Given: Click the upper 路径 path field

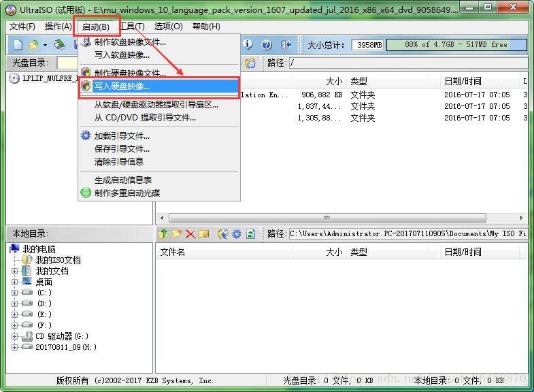Looking at the screenshot, I should click(x=409, y=63).
